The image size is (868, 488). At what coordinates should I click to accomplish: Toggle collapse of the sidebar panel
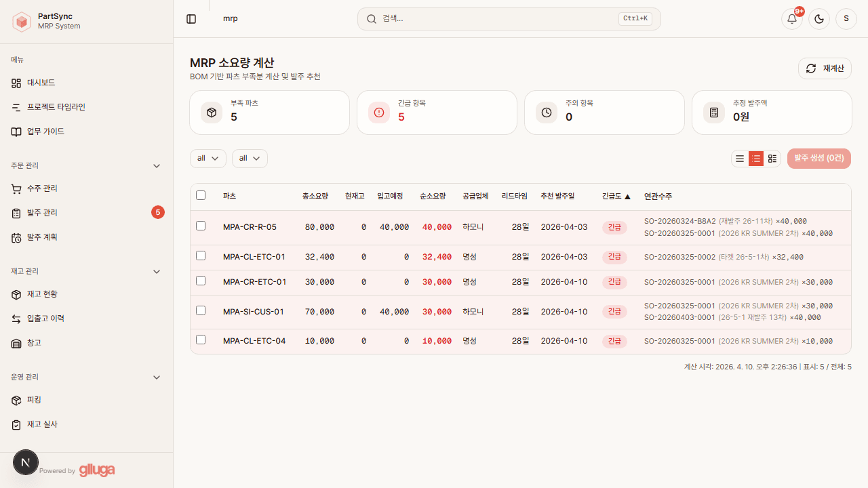pyautogui.click(x=191, y=18)
